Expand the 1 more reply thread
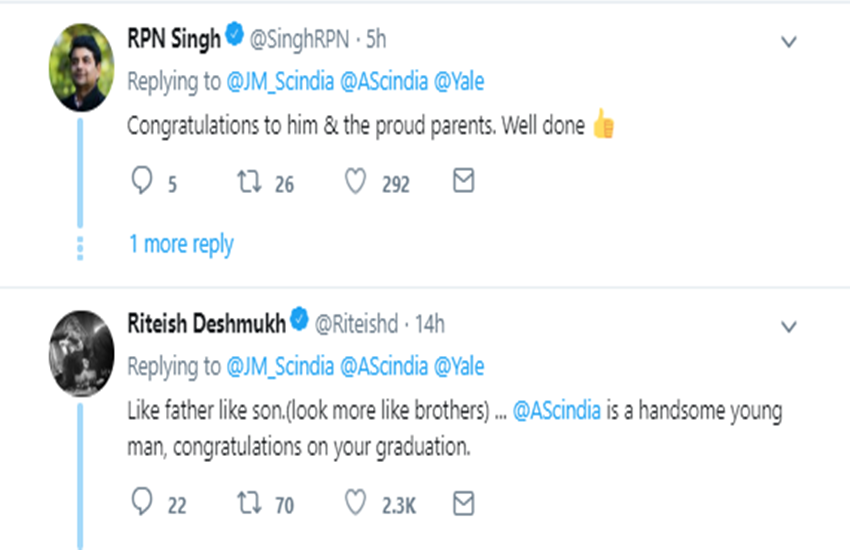Screen dimensions: 850x550 coord(181,244)
